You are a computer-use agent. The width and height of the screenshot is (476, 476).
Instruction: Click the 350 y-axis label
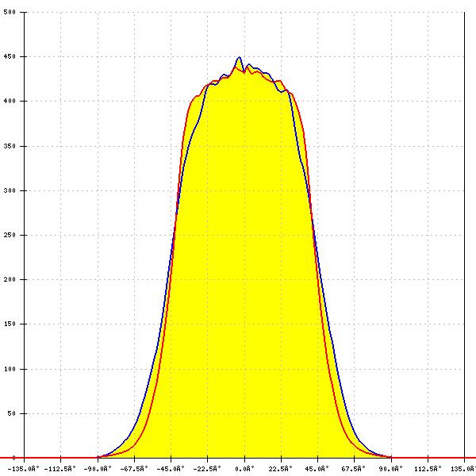point(10,146)
